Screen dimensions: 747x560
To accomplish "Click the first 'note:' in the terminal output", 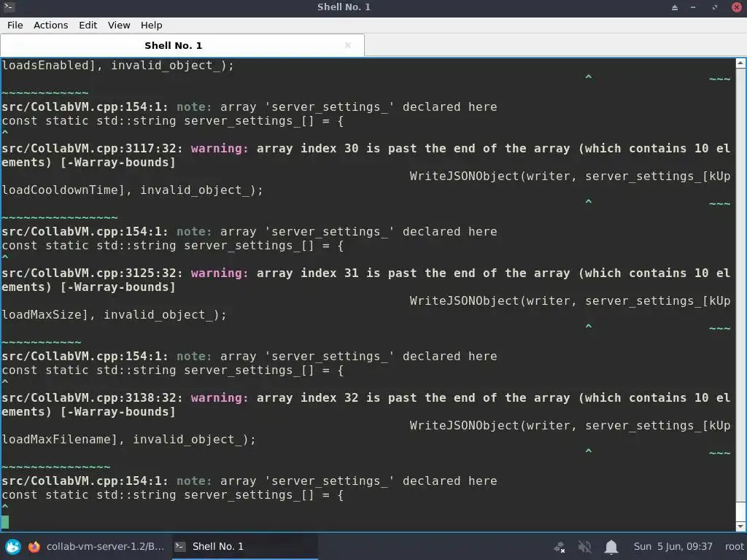I will tap(194, 107).
